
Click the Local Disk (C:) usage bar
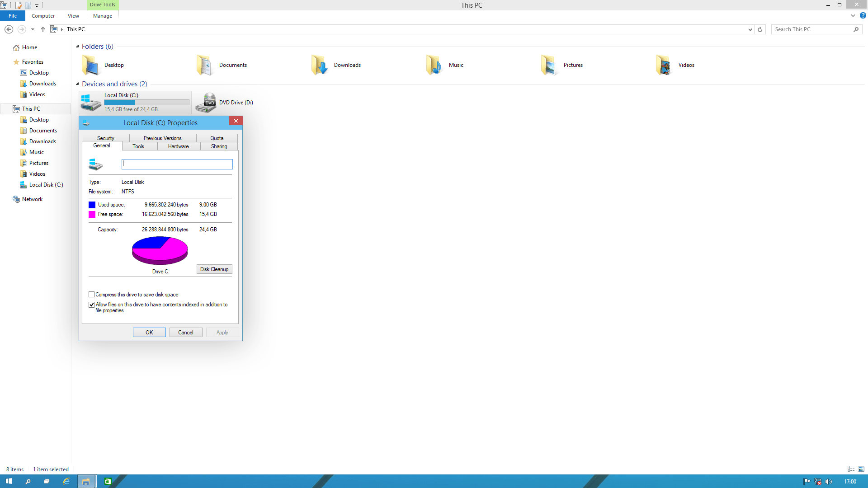tap(146, 102)
